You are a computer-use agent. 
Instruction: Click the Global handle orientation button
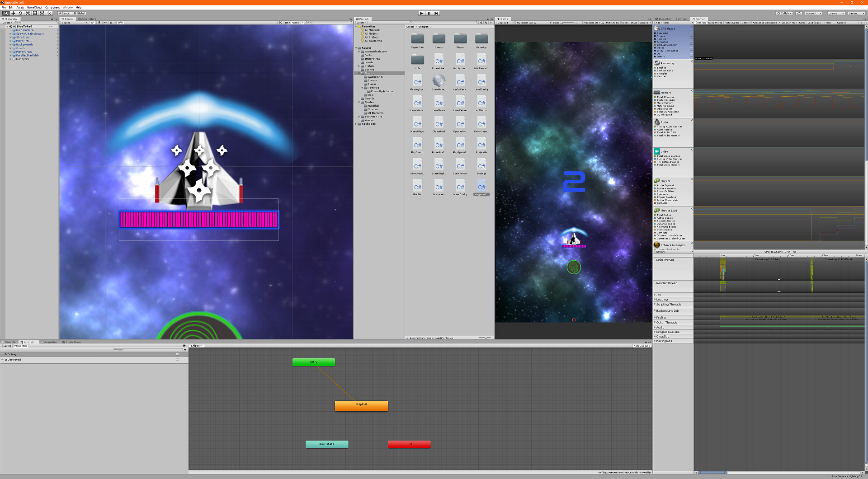(79, 13)
